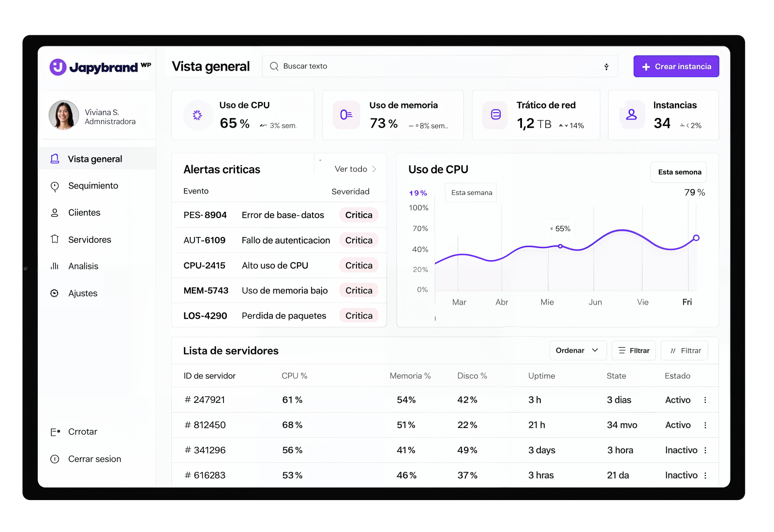Click the Instancias user icon
The image size is (774, 532).
[x=632, y=115]
